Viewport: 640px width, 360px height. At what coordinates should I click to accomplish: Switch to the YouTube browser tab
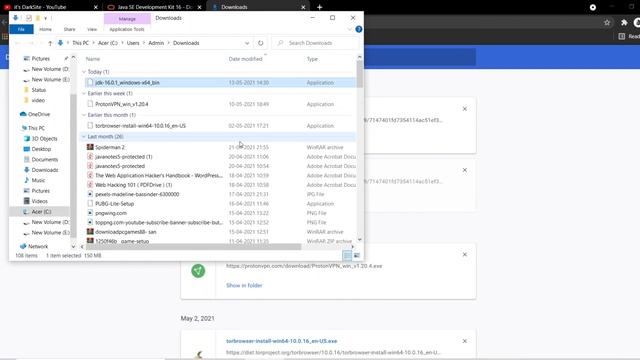tap(51, 7)
